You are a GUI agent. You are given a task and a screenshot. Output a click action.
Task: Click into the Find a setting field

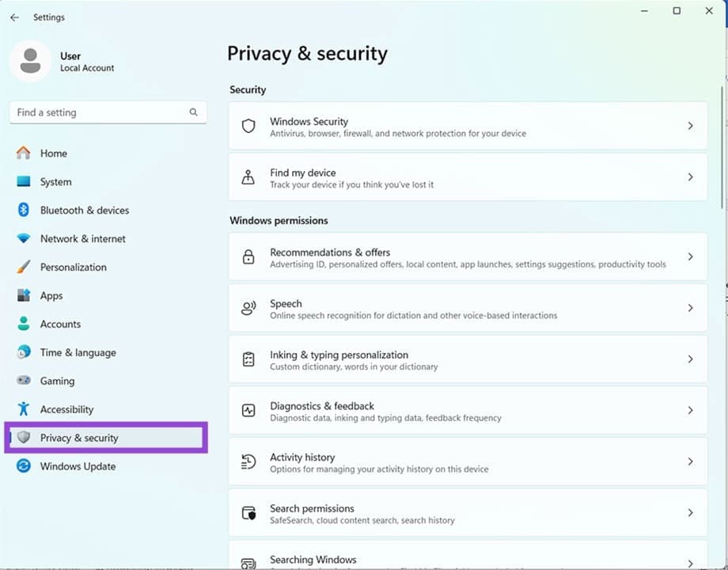pyautogui.click(x=99, y=112)
